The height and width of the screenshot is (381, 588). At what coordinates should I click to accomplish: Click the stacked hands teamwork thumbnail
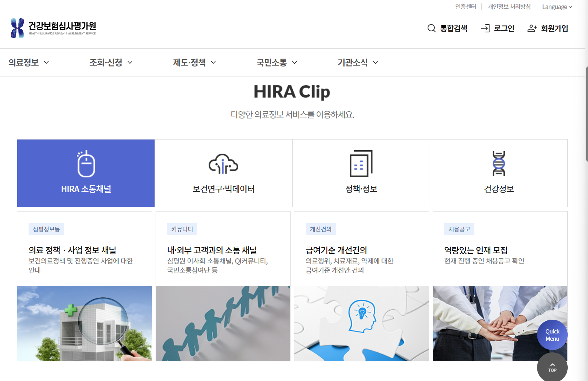pyautogui.click(x=500, y=323)
